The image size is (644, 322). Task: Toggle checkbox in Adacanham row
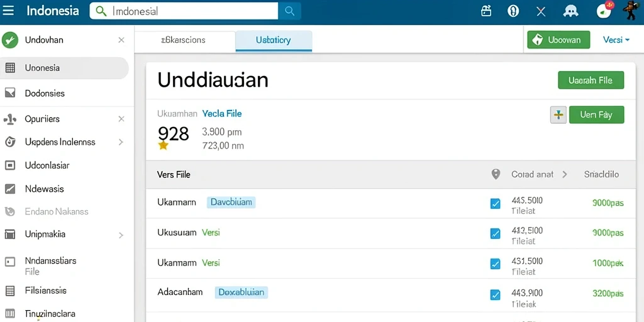point(496,294)
